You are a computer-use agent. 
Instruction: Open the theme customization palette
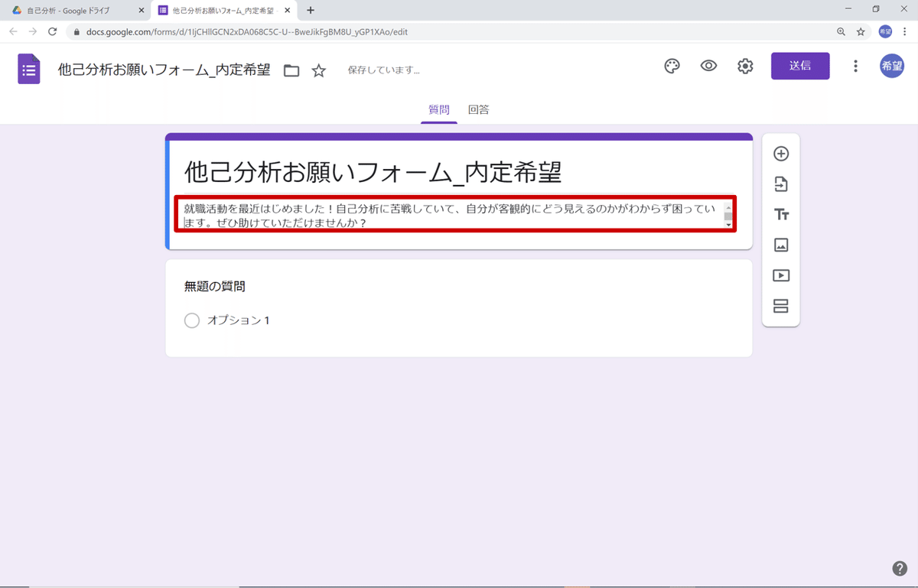[672, 66]
